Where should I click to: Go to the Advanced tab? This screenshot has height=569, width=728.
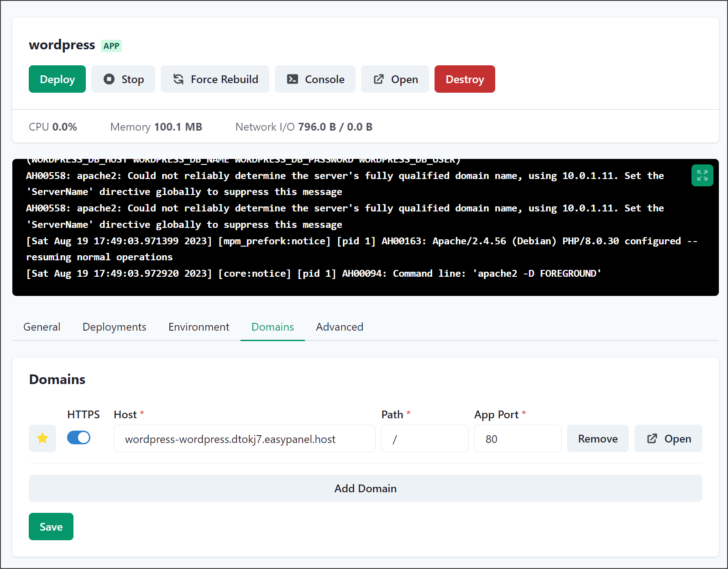(x=340, y=327)
